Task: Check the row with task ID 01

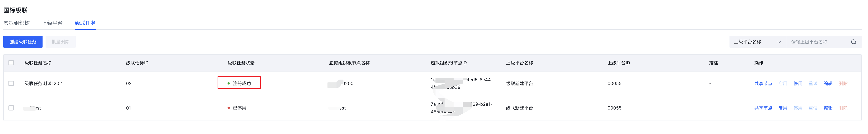Action: tap(11, 108)
